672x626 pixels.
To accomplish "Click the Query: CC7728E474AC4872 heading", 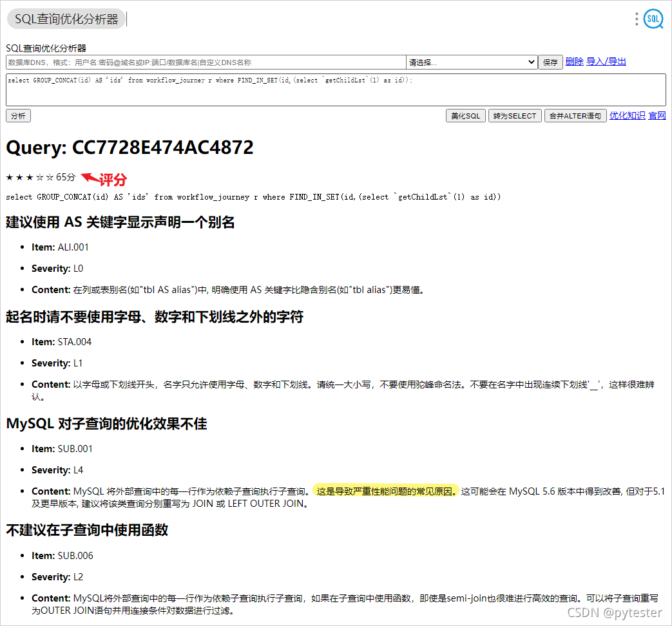I will point(130,147).
